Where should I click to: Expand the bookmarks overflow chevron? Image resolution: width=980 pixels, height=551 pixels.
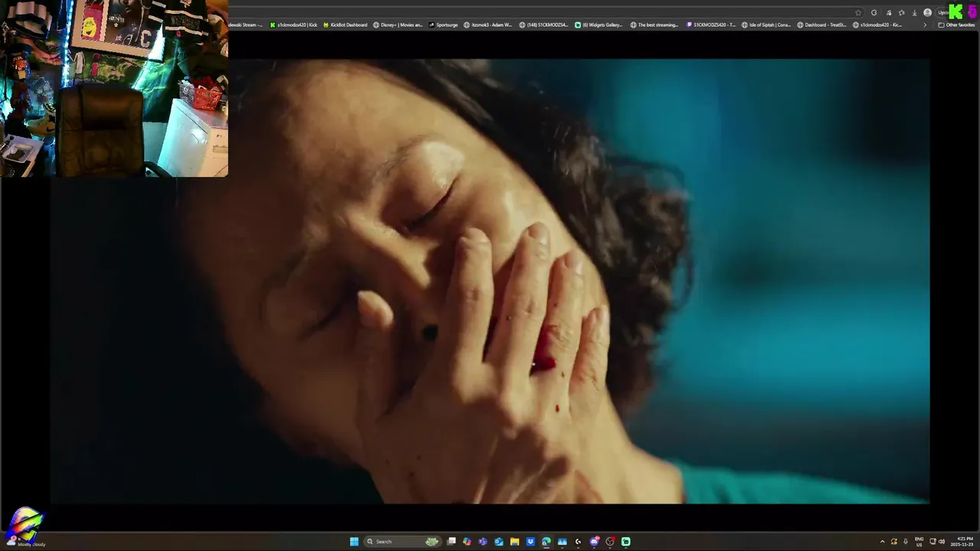point(924,24)
